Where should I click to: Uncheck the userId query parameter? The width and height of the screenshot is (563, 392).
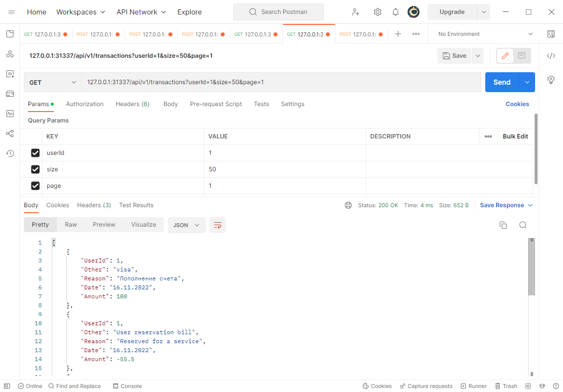[x=35, y=152]
